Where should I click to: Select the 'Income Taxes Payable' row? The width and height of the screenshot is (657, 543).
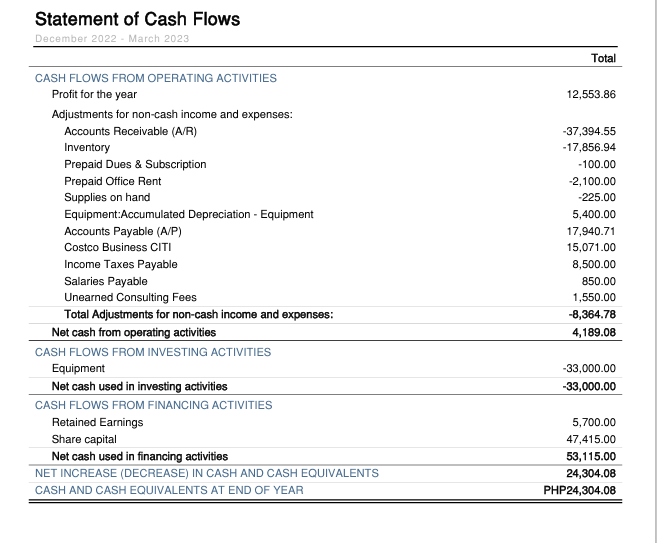pyautogui.click(x=121, y=264)
